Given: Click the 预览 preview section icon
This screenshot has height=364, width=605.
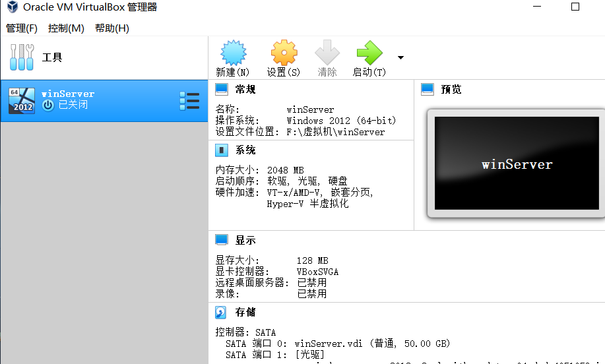Looking at the screenshot, I should click(427, 90).
